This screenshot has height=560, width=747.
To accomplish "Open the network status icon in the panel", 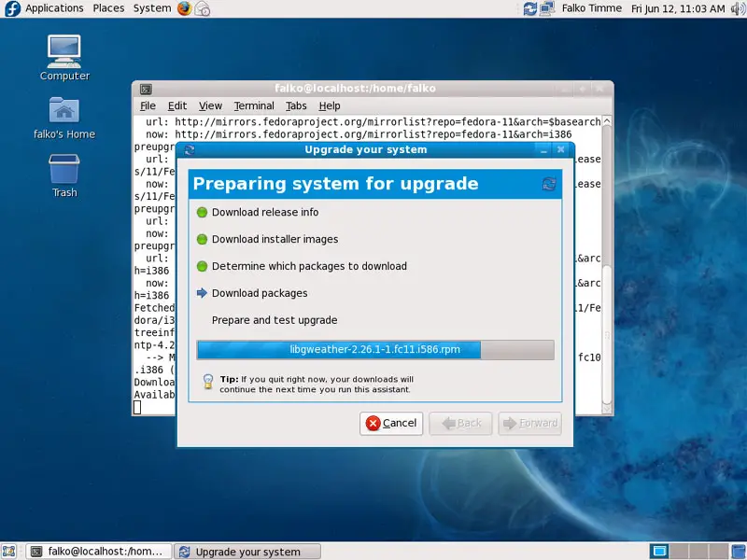I will pyautogui.click(x=547, y=8).
